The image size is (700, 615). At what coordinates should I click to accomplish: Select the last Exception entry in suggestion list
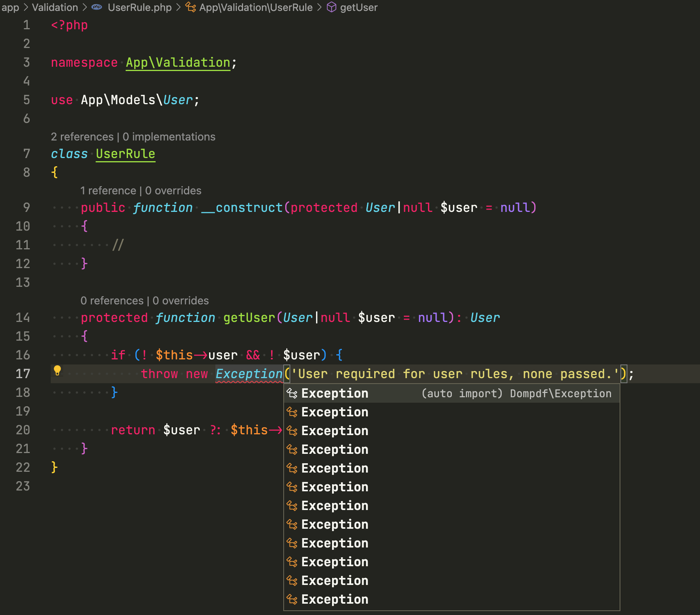(x=334, y=599)
